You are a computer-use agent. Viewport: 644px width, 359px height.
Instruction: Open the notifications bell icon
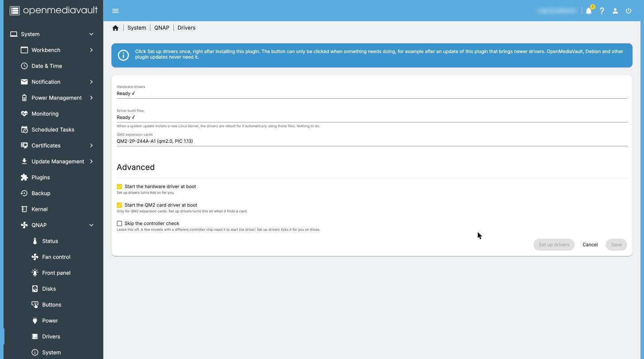(589, 11)
